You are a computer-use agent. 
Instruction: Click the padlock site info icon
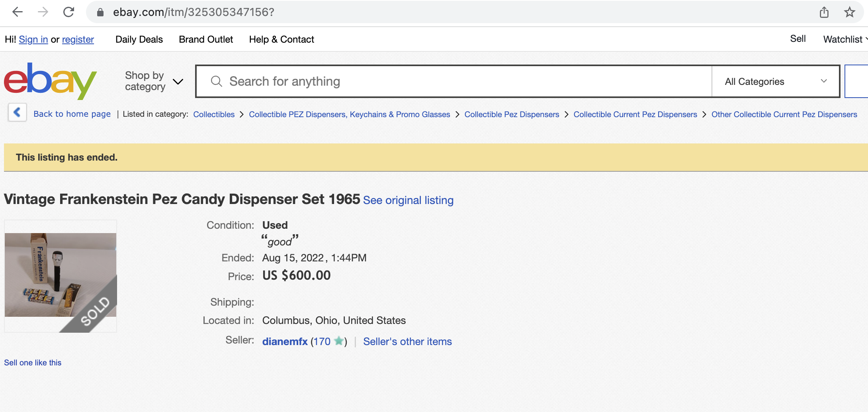pos(100,12)
